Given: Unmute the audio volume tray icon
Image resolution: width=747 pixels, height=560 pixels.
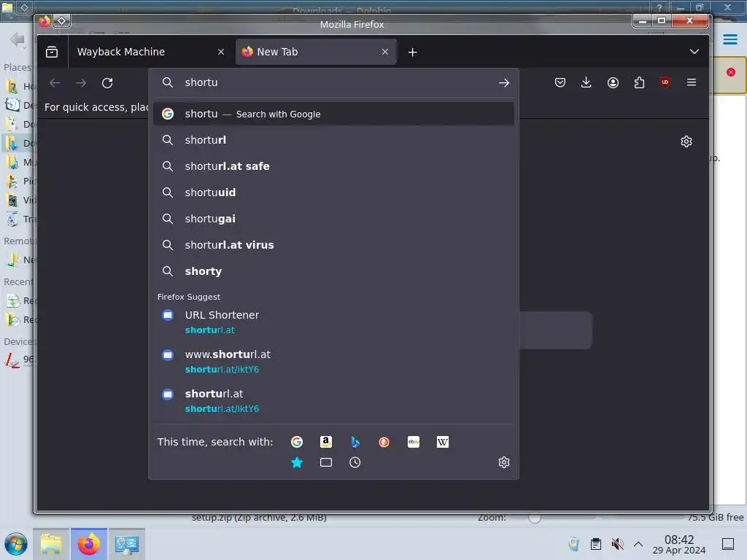Looking at the screenshot, I should click(x=617, y=544).
